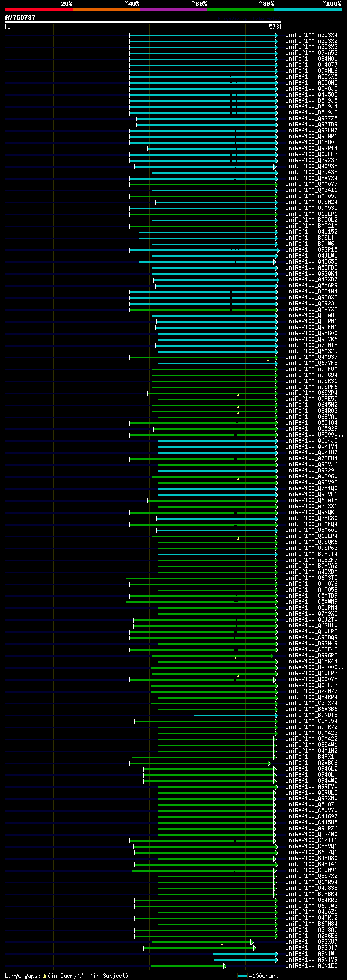347x980 pixels.
Task: Open UniRef100_A9TFQ0 entry
Action: click(311, 369)
